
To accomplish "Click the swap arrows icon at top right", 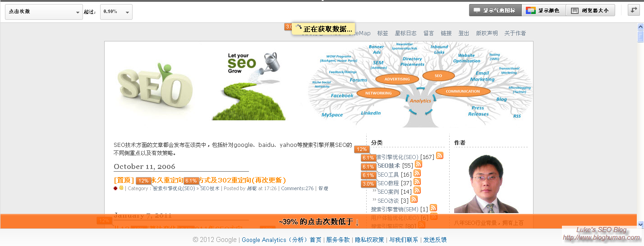I will pos(634,10).
